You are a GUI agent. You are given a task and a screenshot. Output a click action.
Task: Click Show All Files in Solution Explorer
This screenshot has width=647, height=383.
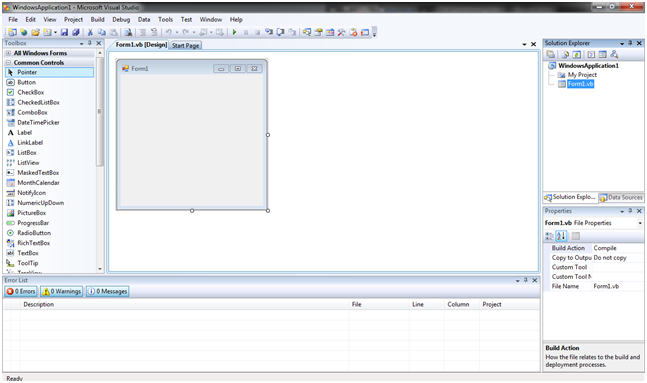point(565,54)
